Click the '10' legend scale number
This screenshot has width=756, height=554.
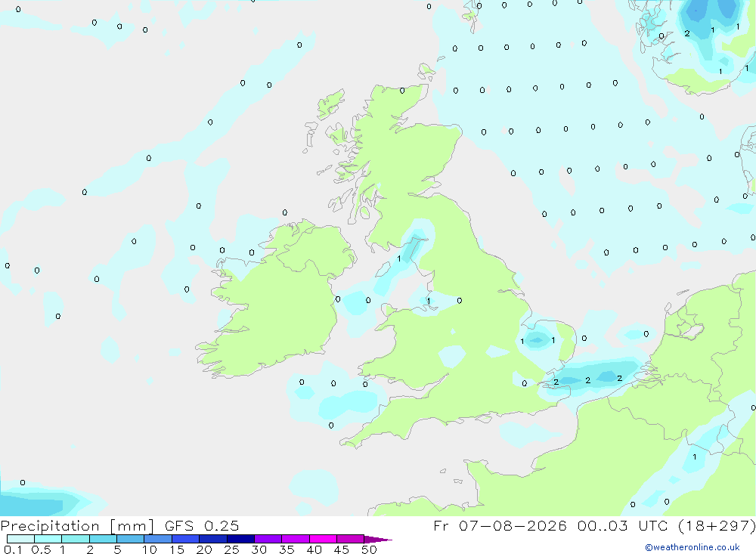150,549
